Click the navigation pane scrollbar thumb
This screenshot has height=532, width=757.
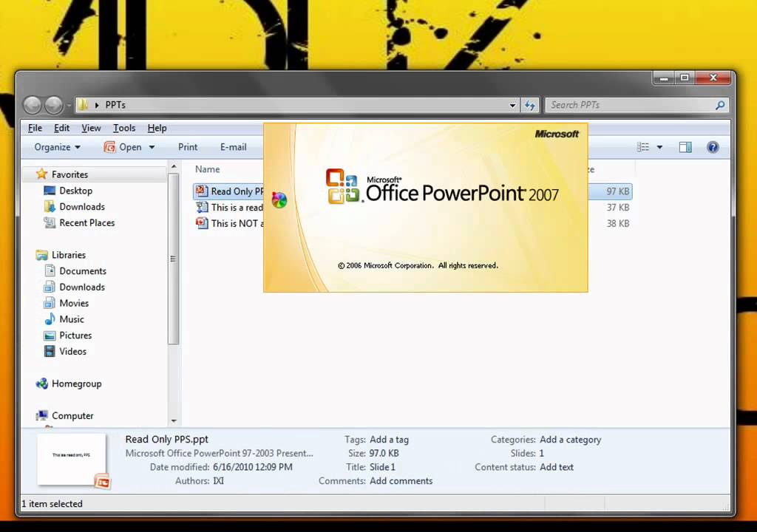pos(173,259)
